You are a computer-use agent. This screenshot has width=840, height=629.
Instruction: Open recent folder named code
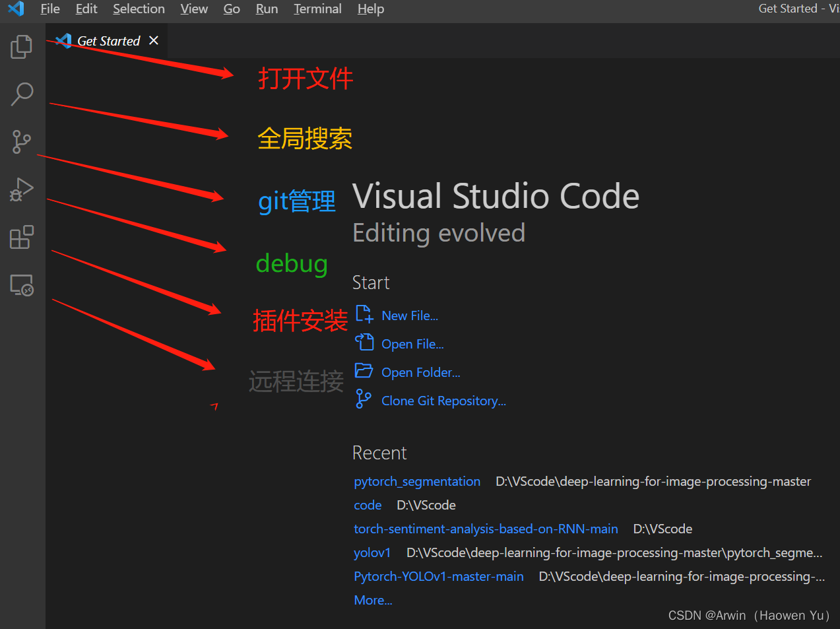click(368, 505)
